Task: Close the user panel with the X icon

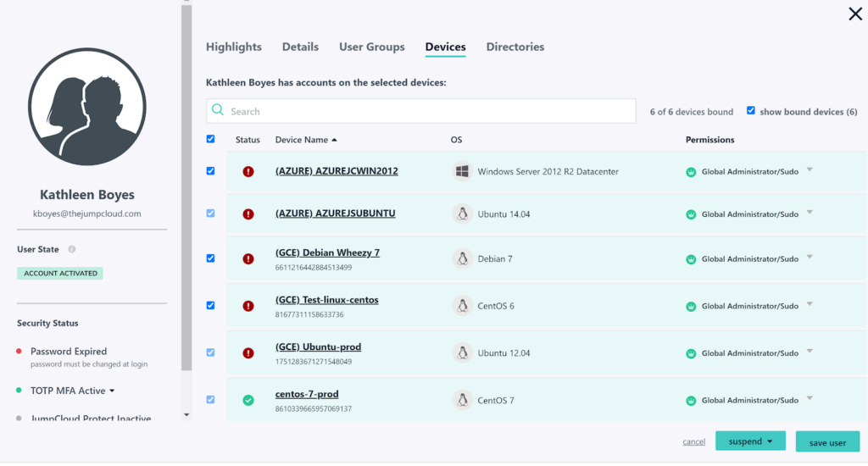Action: pos(855,14)
